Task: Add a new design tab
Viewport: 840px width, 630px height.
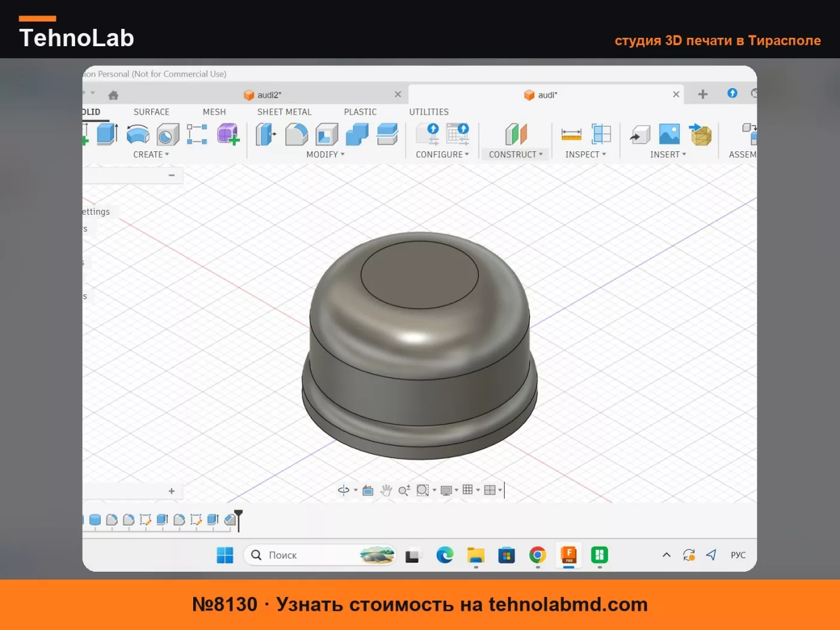Action: point(703,94)
